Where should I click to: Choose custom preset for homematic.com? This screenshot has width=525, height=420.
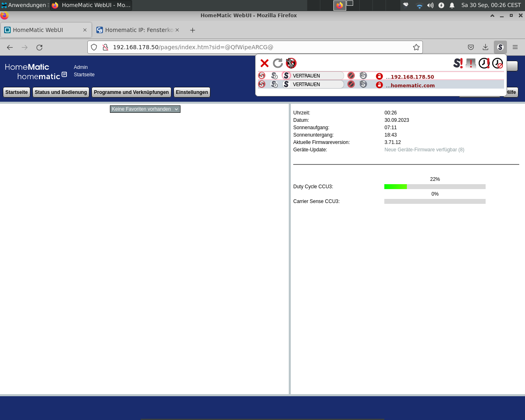pos(363,84)
